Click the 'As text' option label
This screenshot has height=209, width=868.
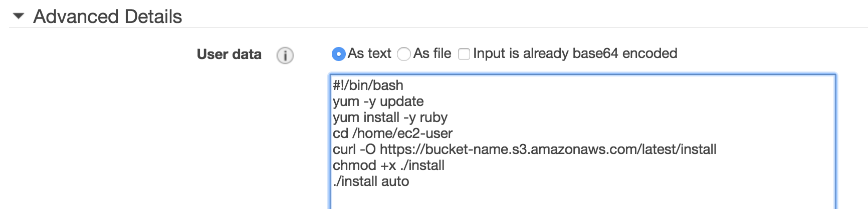(x=369, y=53)
